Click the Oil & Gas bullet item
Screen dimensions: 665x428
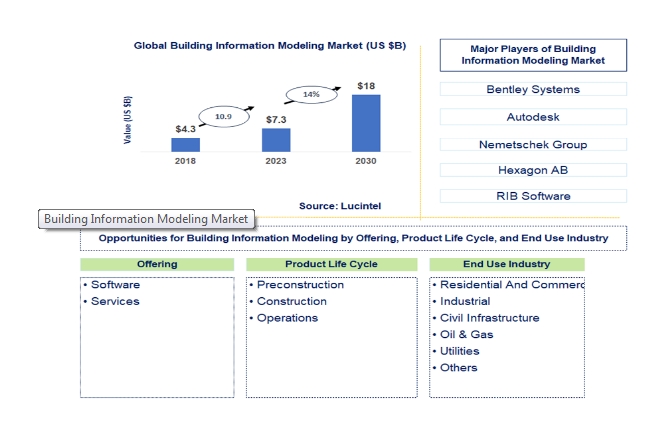[x=463, y=334]
